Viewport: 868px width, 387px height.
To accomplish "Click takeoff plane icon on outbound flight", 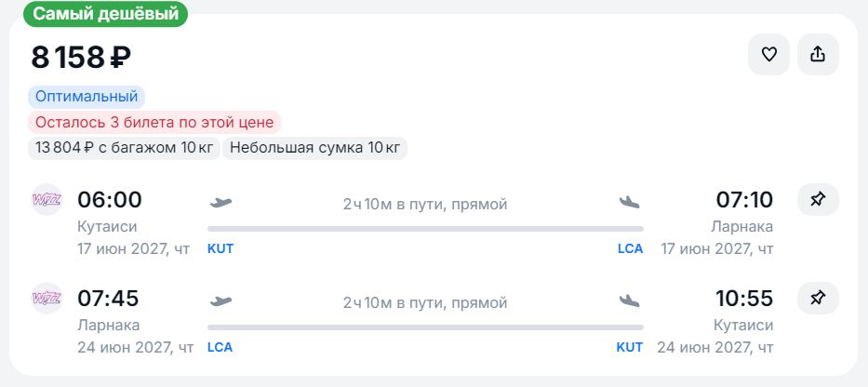I will [220, 203].
